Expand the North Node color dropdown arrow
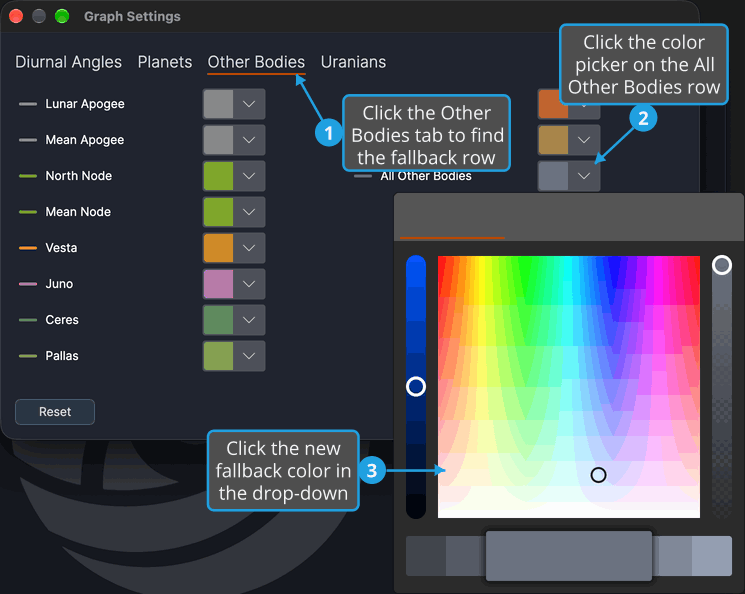 [x=249, y=176]
